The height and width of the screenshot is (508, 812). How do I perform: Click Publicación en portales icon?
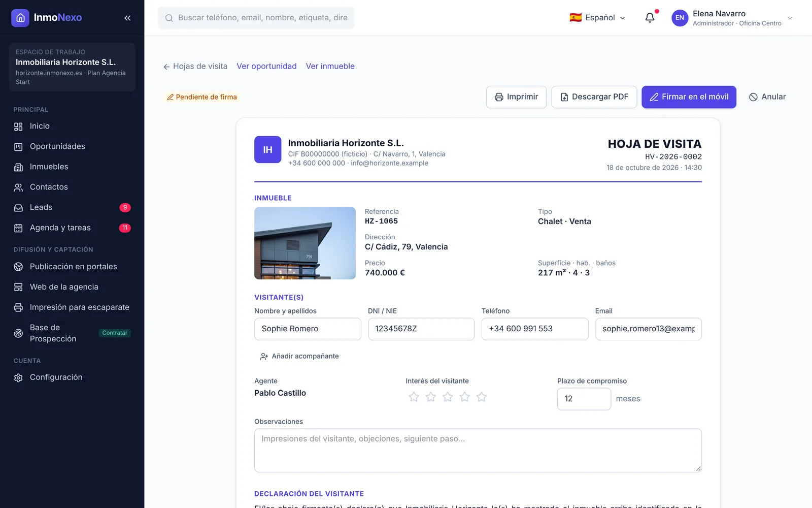(18, 267)
